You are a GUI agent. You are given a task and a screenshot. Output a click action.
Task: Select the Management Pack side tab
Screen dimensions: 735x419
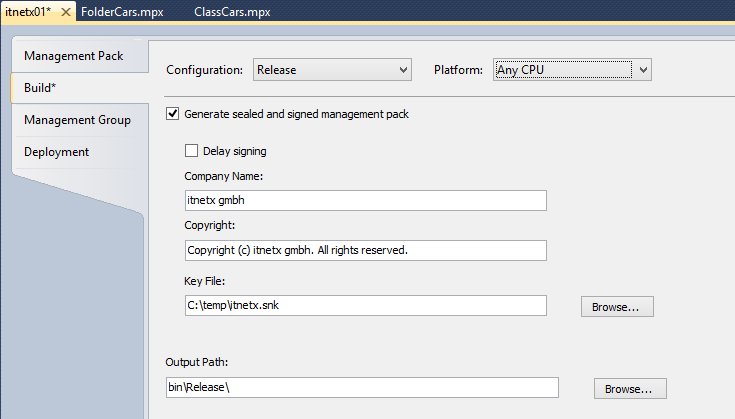click(73, 56)
